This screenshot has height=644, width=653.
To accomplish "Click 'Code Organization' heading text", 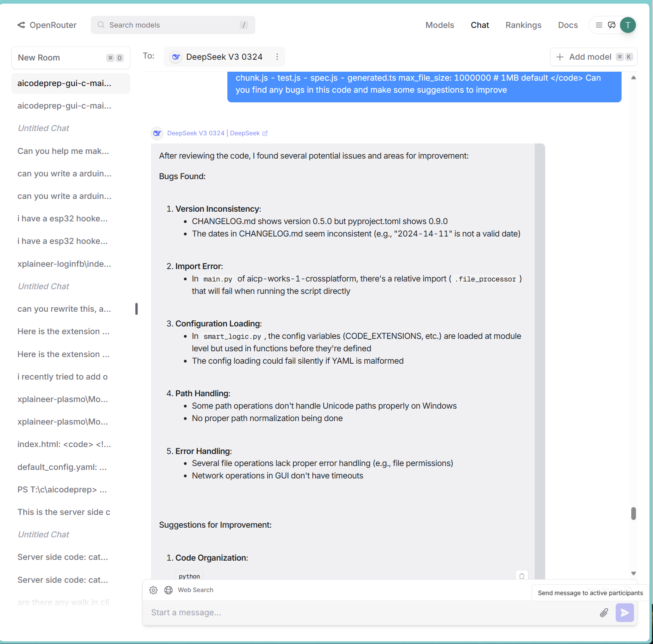I will (211, 558).
